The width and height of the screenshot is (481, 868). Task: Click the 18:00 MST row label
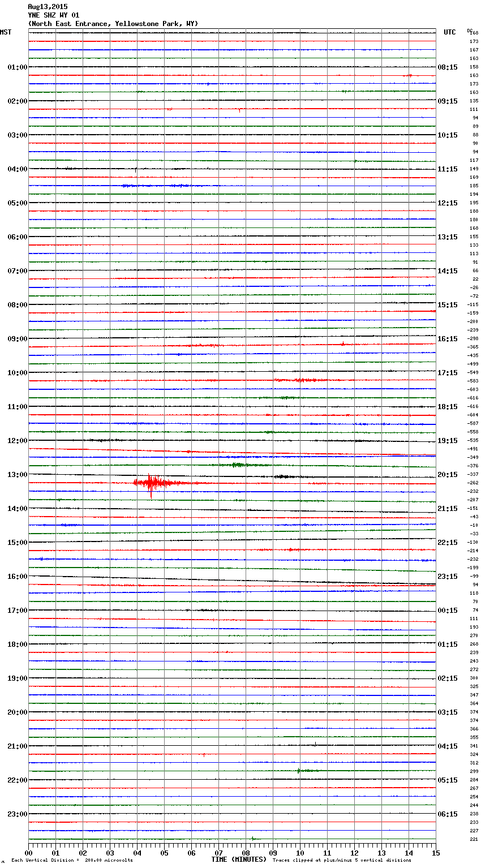click(x=18, y=644)
